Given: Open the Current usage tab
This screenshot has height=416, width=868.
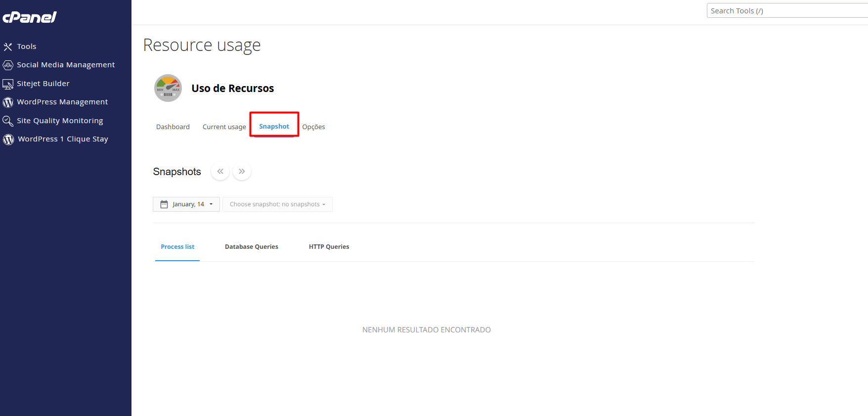Looking at the screenshot, I should point(224,127).
